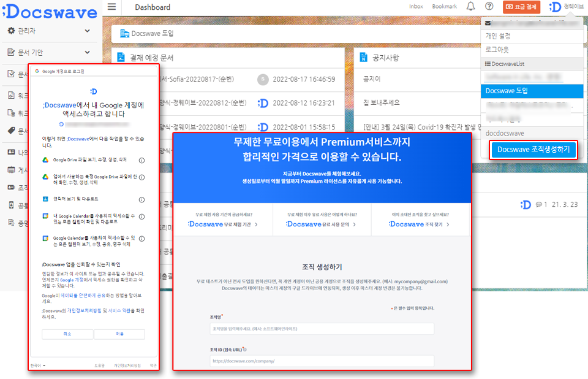
Task: Open Bookmark in the top bar
Action: click(x=445, y=6)
